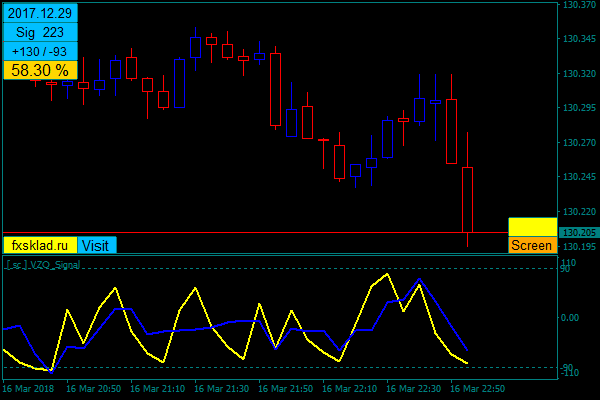This screenshot has width=600, height=400.
Task: Click the yellow square above Screen
Action: pos(532,227)
